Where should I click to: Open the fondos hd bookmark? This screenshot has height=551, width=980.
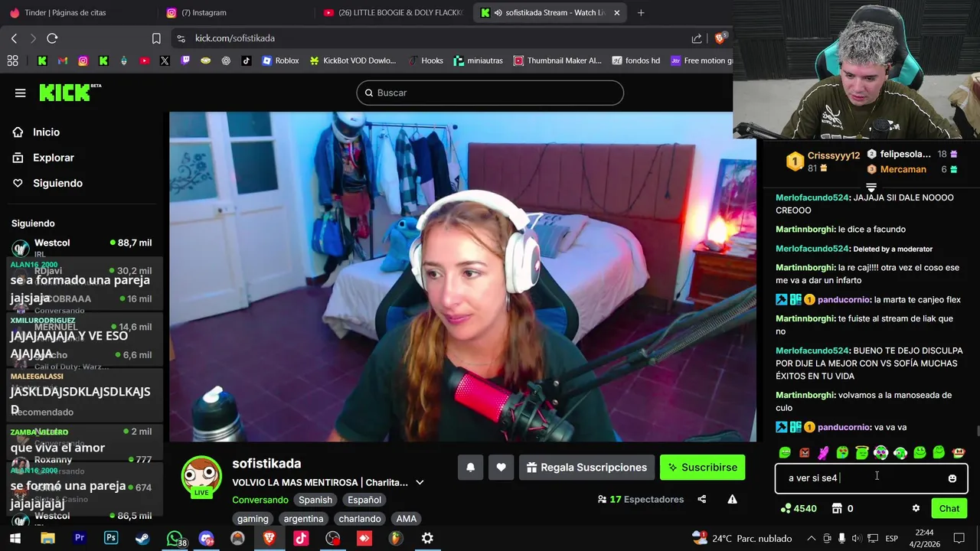tap(635, 60)
